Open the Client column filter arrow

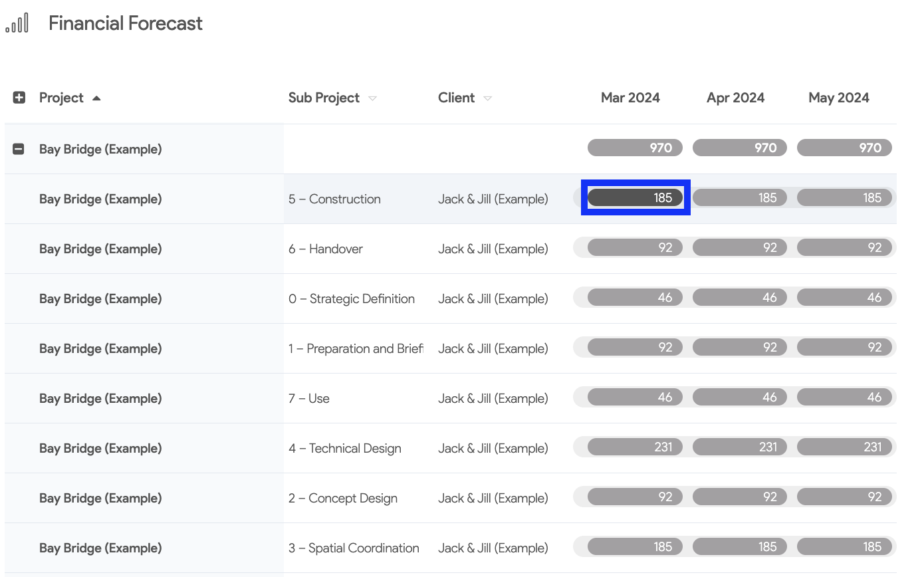[487, 98]
